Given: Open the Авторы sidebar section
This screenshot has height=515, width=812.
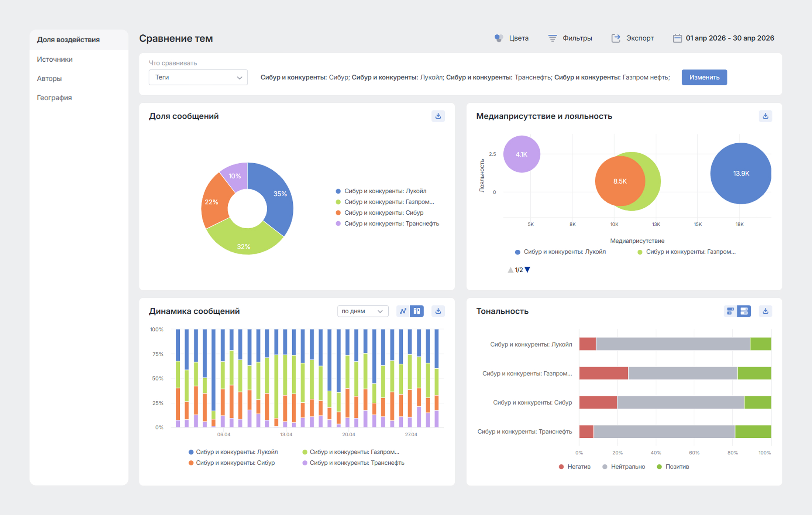Looking at the screenshot, I should [x=49, y=78].
